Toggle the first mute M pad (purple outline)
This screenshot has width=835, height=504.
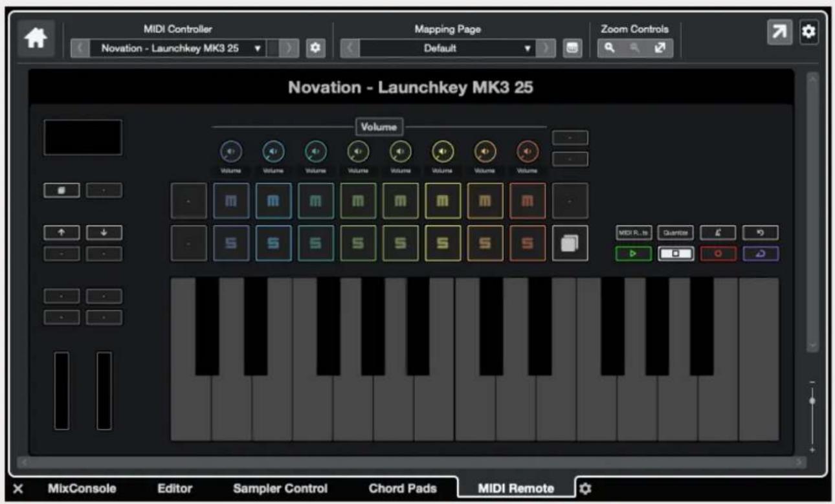(231, 201)
